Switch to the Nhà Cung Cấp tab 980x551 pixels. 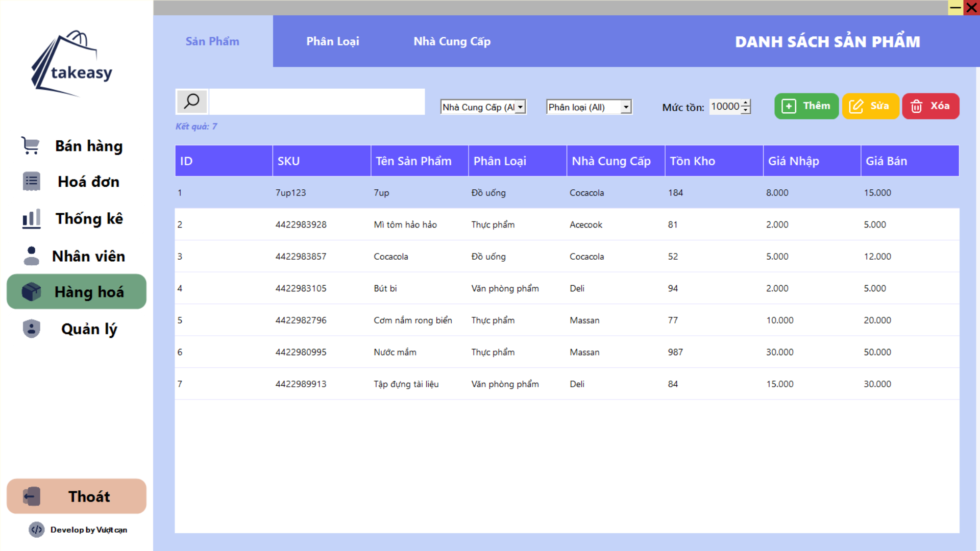coord(452,41)
